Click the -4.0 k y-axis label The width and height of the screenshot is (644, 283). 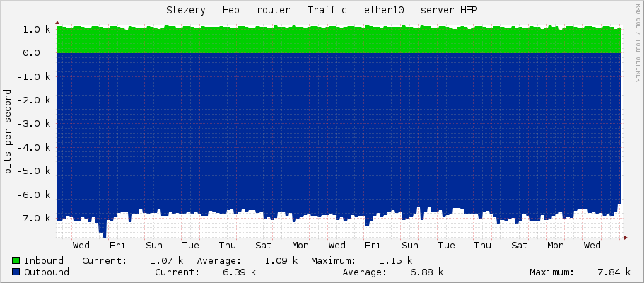coord(34,148)
